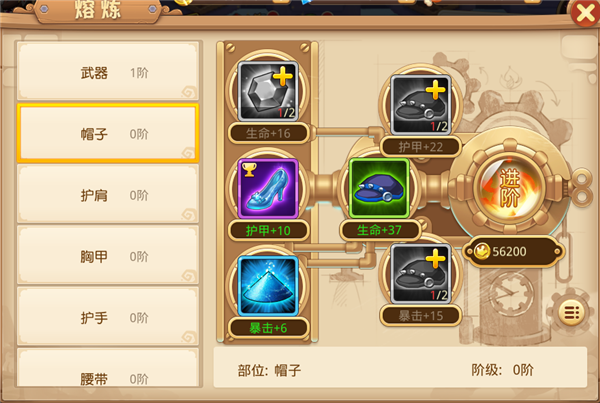Select the crystal glass slipper item
This screenshot has width=600, height=403.
click(x=268, y=189)
